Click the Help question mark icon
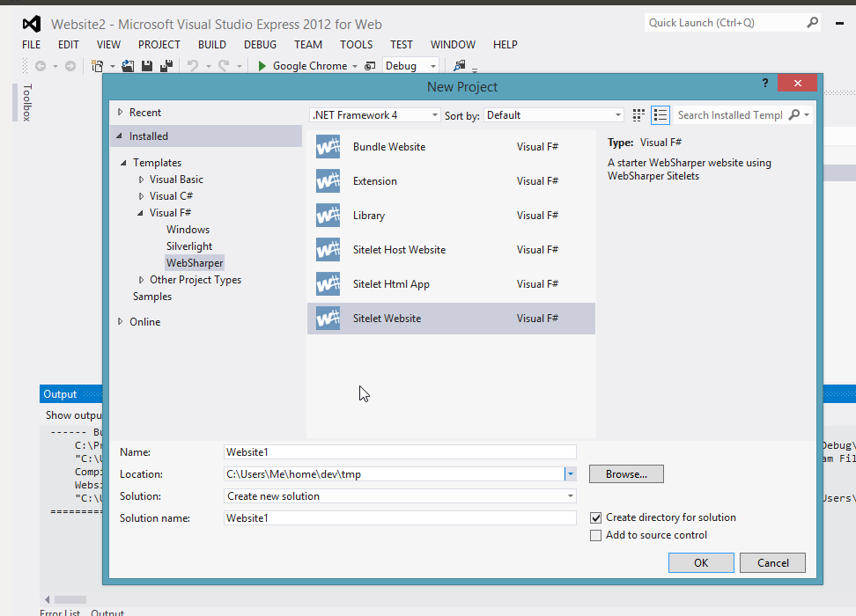This screenshot has height=616, width=856. coord(764,82)
